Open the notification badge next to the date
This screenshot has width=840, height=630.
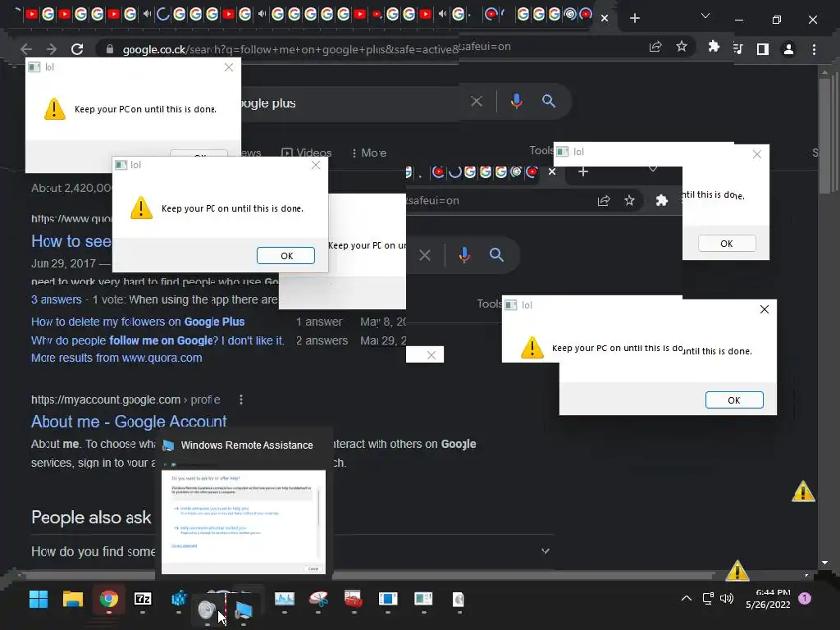coord(805,598)
